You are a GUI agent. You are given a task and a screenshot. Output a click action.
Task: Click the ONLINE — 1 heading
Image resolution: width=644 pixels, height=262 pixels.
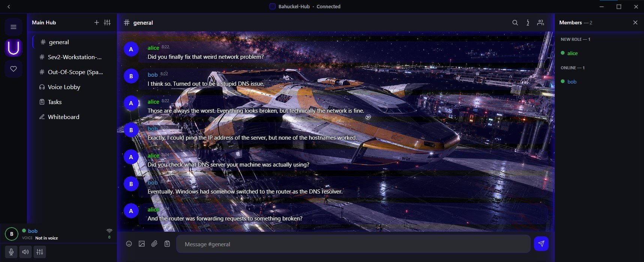(573, 68)
